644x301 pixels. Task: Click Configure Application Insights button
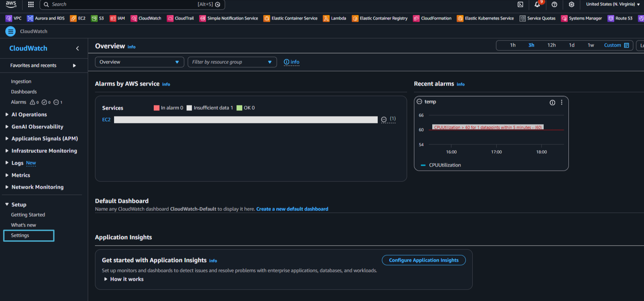point(423,260)
